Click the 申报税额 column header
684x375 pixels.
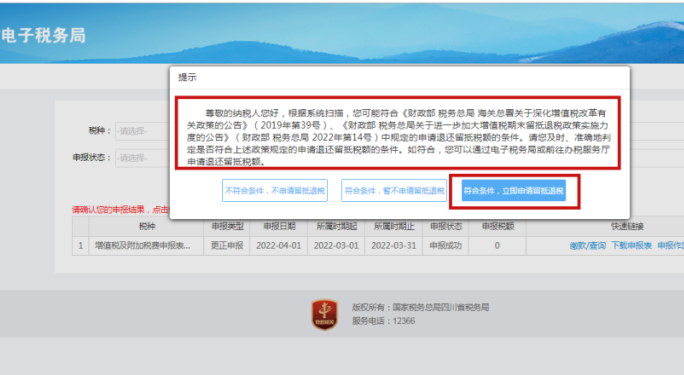[x=498, y=226]
